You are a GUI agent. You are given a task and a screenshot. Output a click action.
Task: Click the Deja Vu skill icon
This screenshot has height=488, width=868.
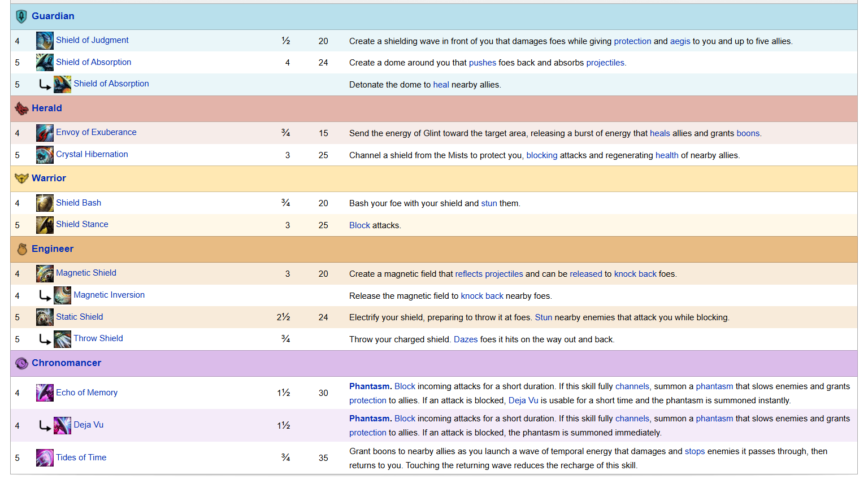click(x=62, y=425)
